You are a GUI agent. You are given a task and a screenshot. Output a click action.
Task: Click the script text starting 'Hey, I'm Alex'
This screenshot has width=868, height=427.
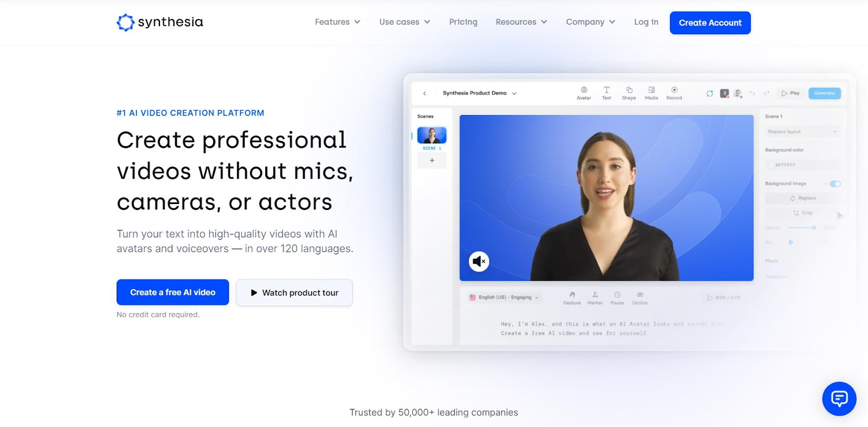(x=612, y=329)
